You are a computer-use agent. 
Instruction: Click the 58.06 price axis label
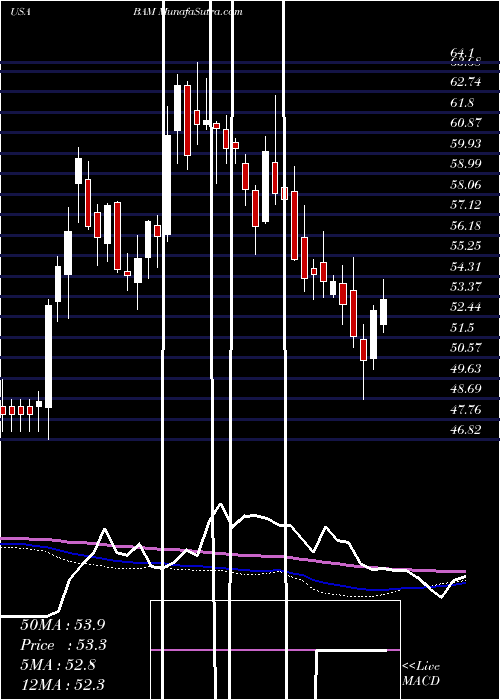(466, 184)
